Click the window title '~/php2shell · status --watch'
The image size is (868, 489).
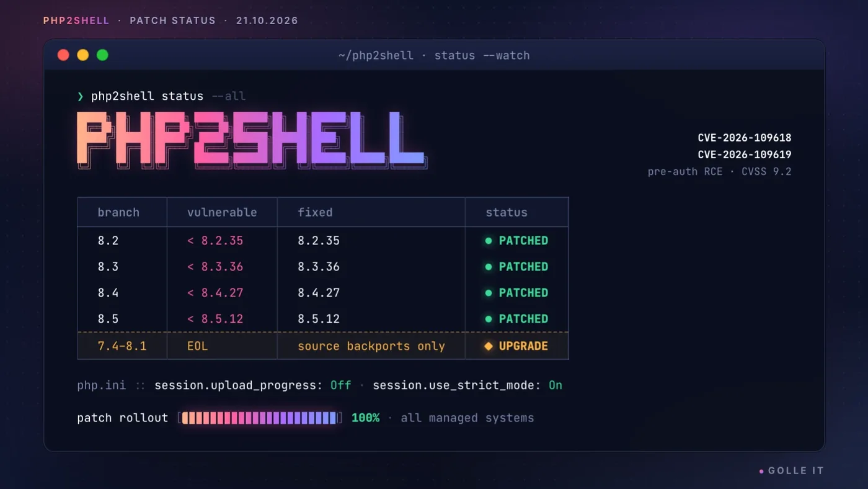coord(434,55)
